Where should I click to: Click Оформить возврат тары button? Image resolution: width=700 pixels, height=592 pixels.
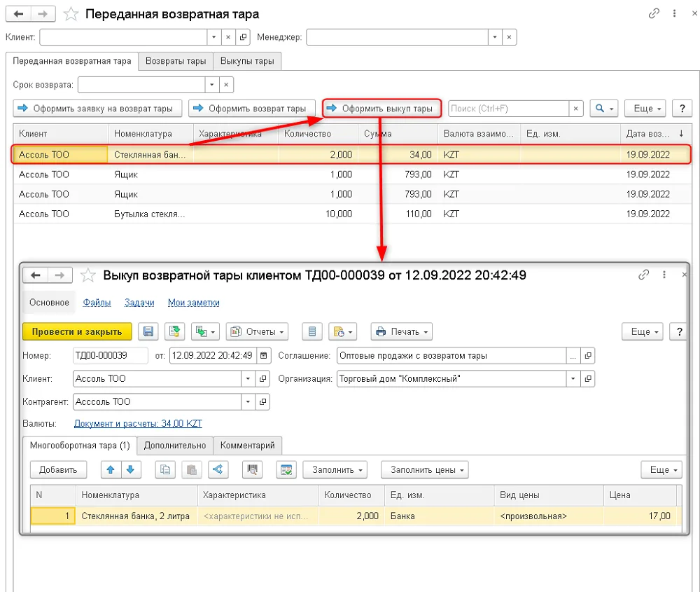[252, 109]
